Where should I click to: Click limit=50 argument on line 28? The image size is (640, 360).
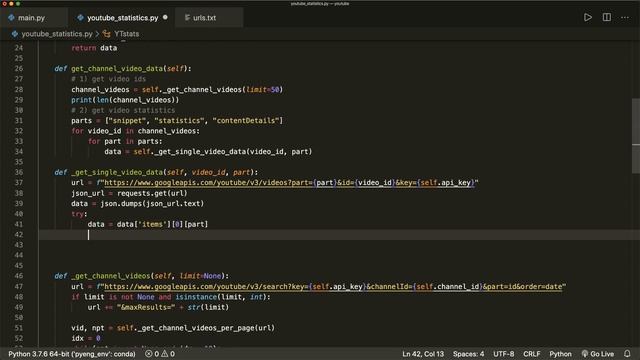tap(262, 89)
